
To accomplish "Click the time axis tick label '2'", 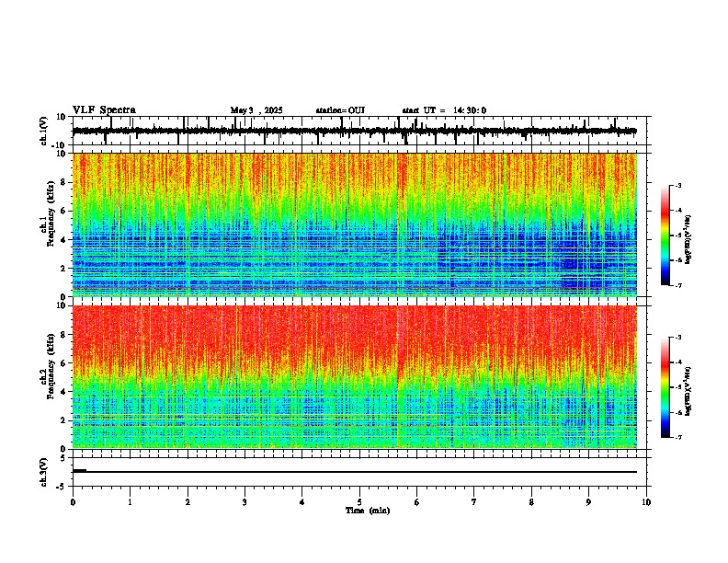I will 188,502.
